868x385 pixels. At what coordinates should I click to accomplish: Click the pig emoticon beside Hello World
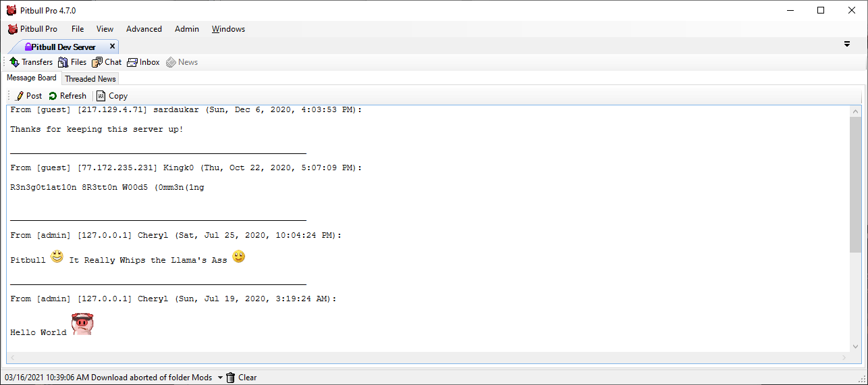click(x=82, y=324)
